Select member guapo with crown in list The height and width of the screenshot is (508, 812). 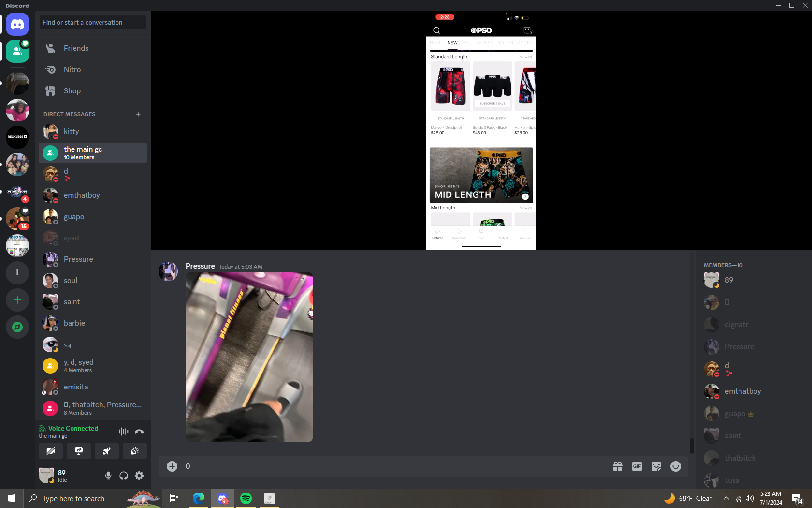[x=754, y=414]
